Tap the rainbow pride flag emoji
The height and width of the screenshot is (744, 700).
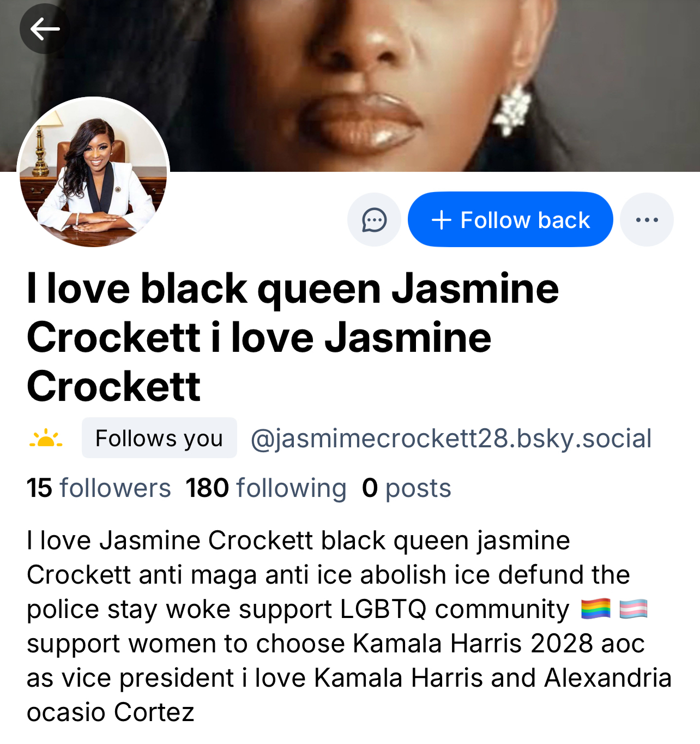pyautogui.click(x=595, y=609)
